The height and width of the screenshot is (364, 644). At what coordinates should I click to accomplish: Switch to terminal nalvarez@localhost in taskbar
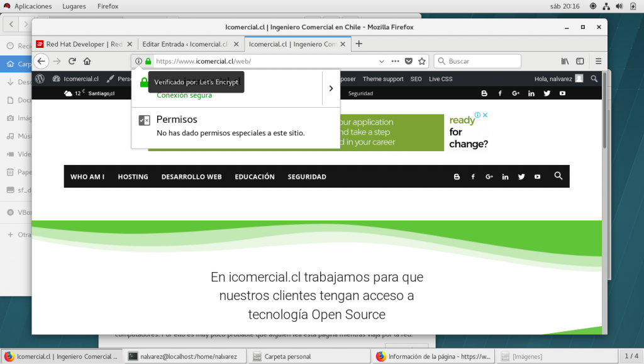tap(186, 356)
